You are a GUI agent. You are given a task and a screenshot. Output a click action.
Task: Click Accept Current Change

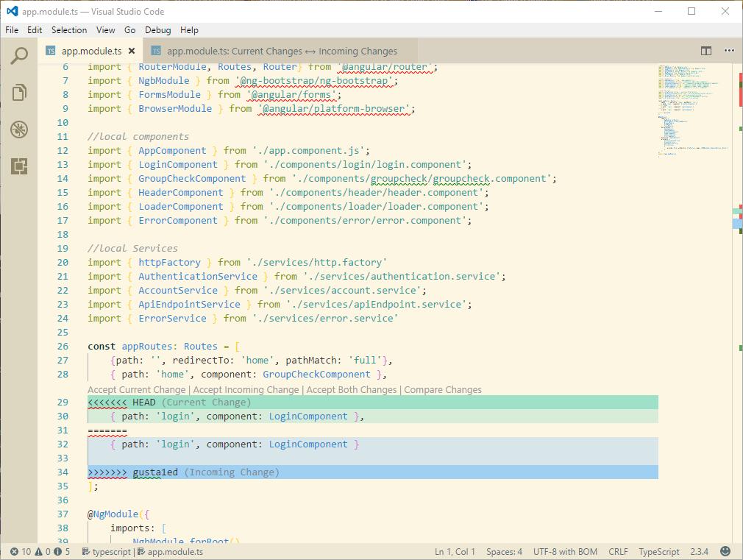tap(136, 390)
